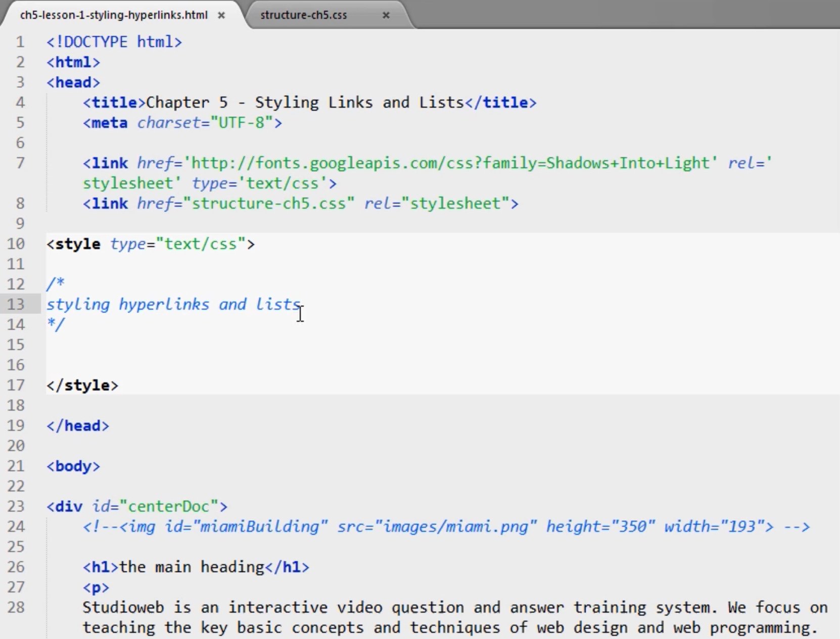
Task: Click the commented-out miamiBuilding img line
Action: (446, 527)
